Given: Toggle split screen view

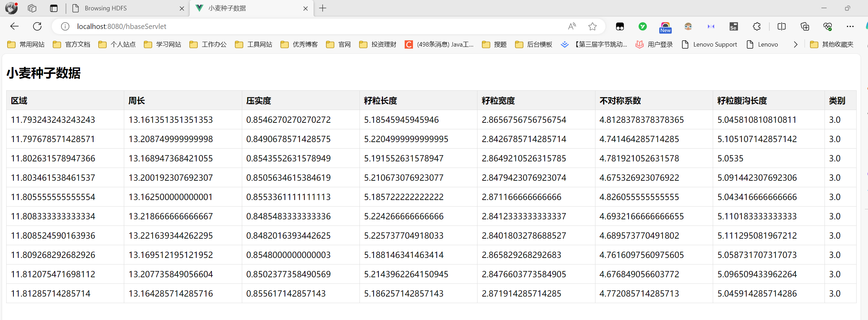Looking at the screenshot, I should [782, 26].
